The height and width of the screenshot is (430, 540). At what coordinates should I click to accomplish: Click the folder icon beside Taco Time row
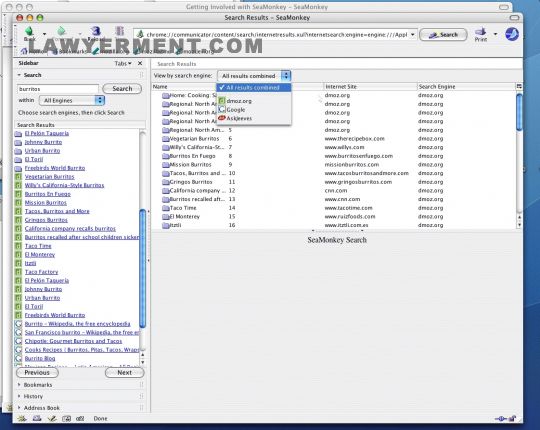click(x=166, y=208)
